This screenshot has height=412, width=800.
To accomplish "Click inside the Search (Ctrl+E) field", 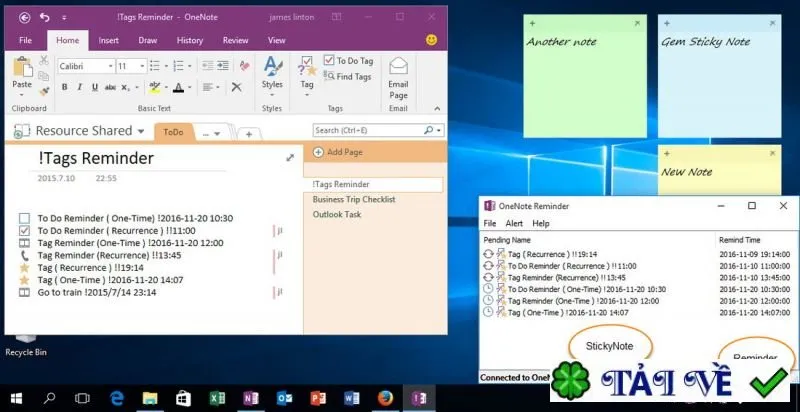I will point(368,131).
